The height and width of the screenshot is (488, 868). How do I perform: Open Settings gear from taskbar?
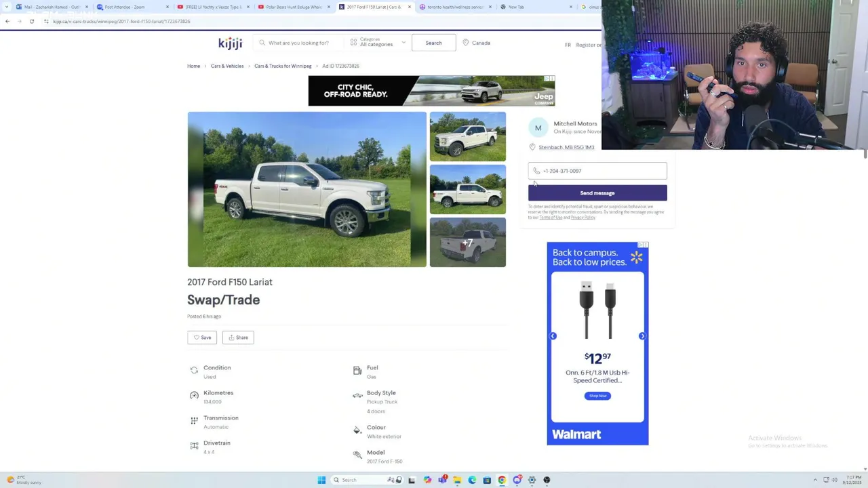[x=532, y=480]
